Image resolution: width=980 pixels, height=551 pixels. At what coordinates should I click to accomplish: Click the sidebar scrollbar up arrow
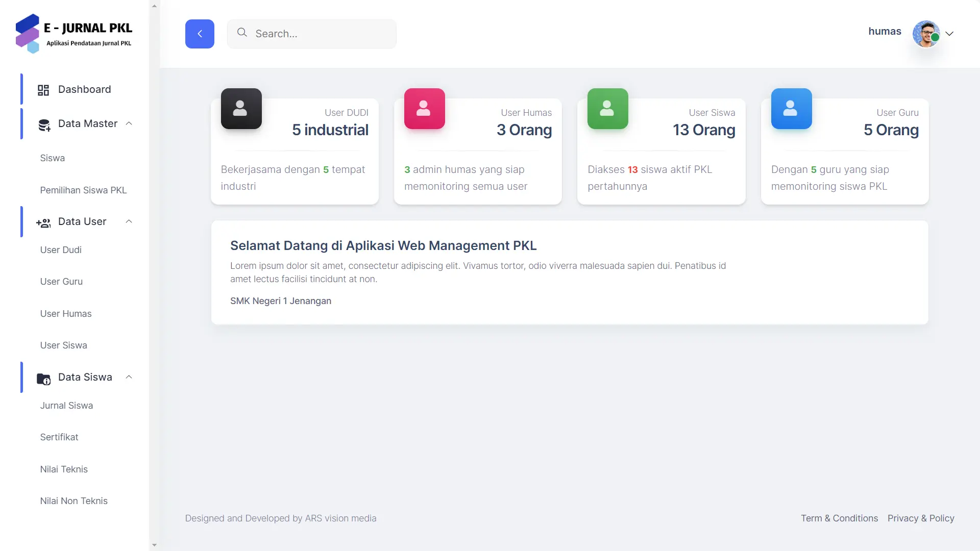point(154,6)
